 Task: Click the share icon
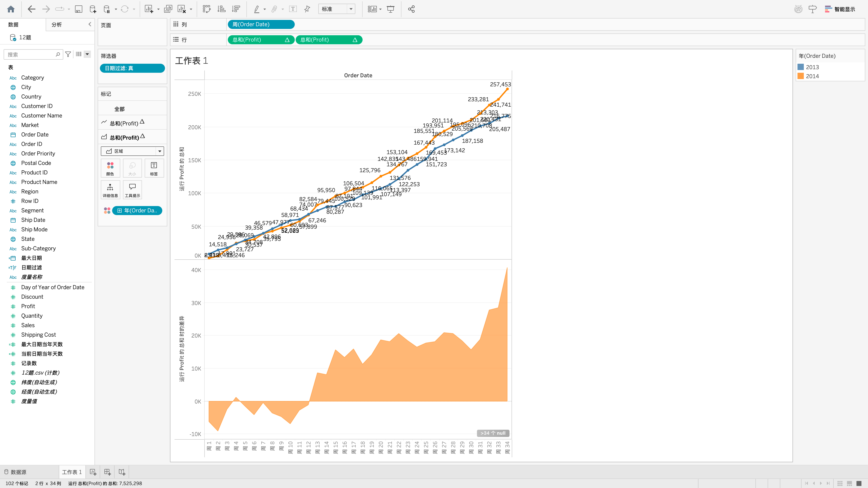coord(411,9)
